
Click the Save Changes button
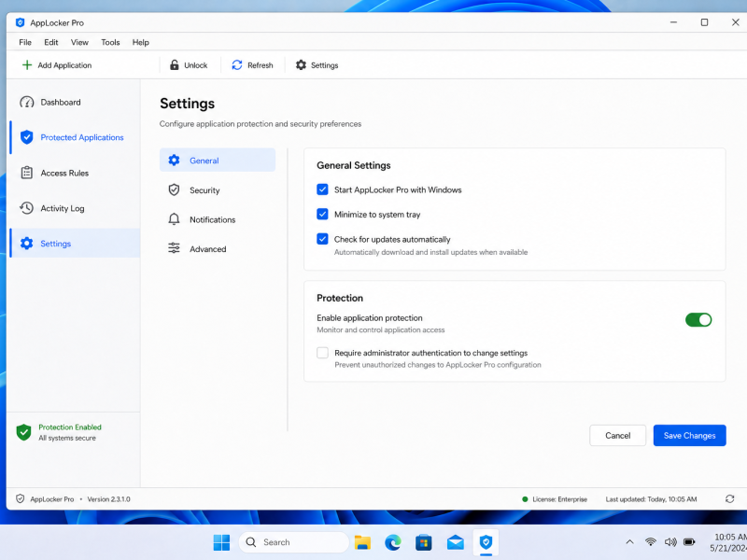[689, 435]
